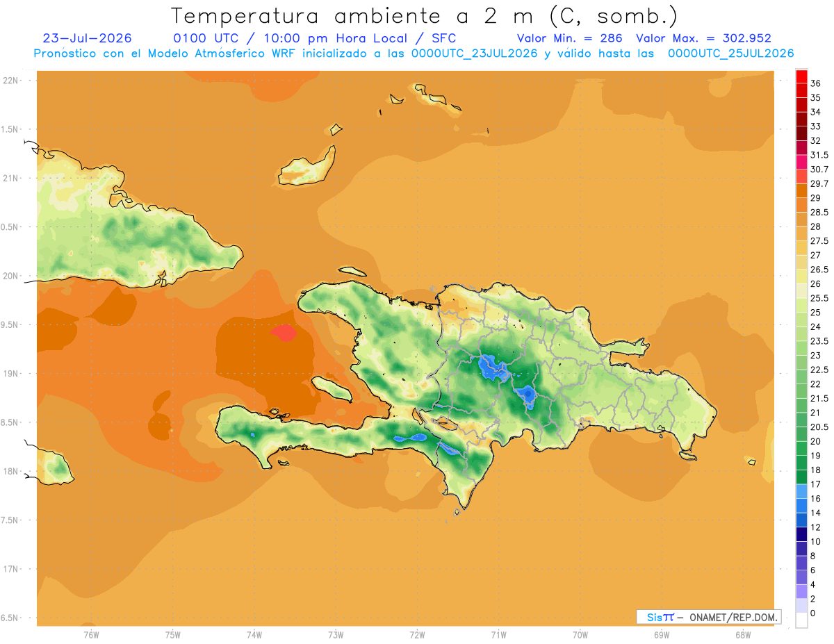
Task: Click the palest swatch between 2 and 0
Action: [801, 606]
